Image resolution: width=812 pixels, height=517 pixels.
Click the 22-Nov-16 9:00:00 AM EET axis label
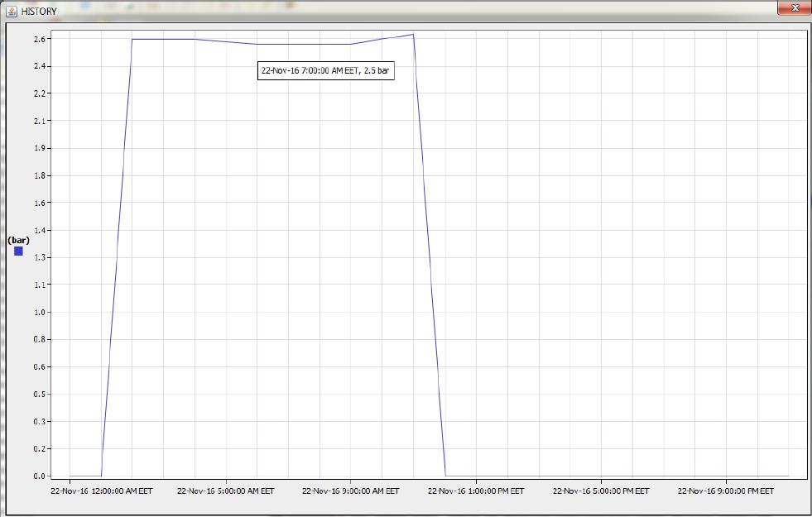[351, 491]
